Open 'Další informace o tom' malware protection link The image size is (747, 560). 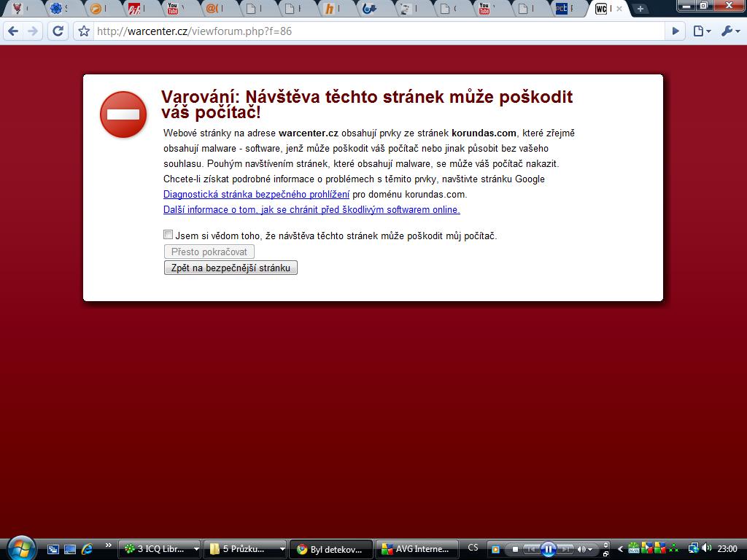coord(311,209)
